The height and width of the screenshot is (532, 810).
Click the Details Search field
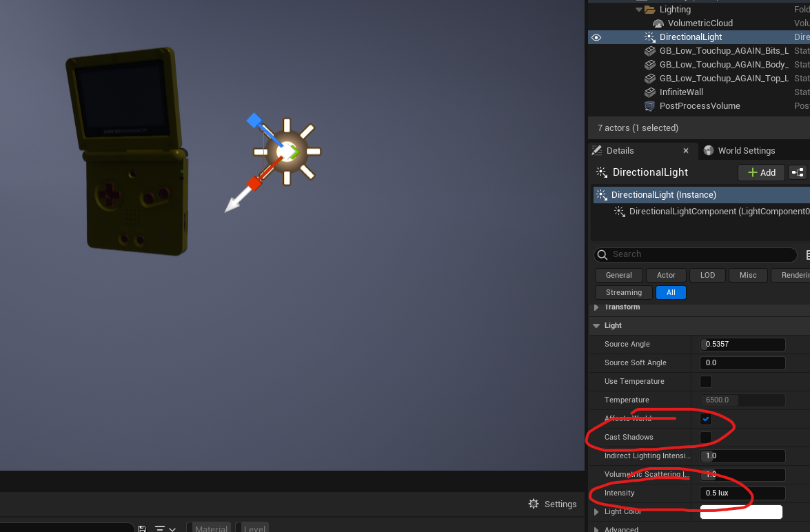(696, 254)
